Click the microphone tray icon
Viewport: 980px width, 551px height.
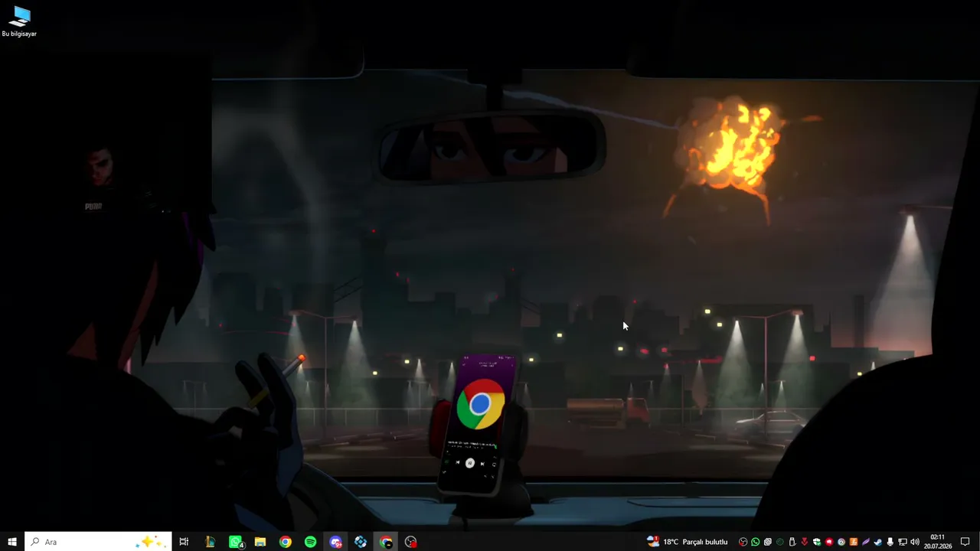tap(890, 542)
